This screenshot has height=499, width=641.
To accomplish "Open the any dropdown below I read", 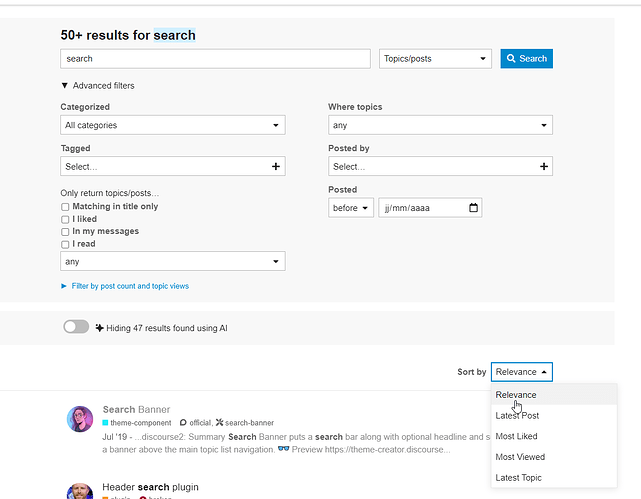I will [x=173, y=261].
